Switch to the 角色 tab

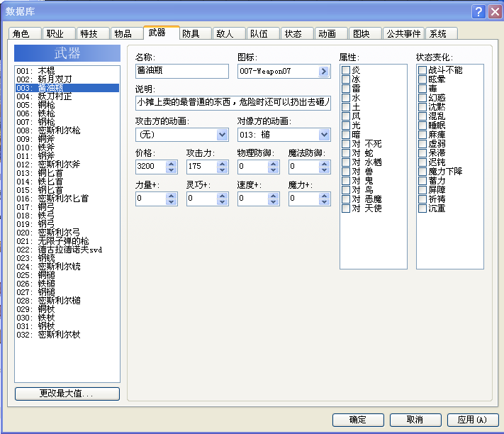tap(25, 33)
